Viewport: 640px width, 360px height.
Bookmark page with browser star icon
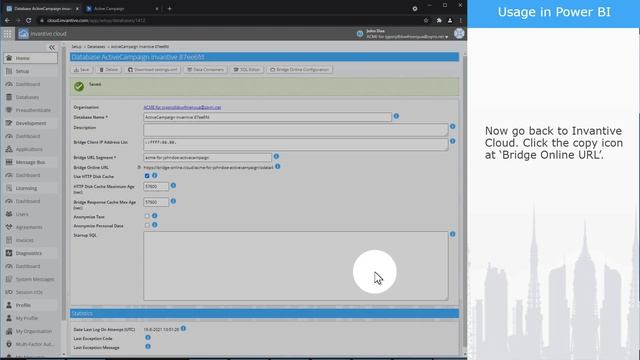pos(426,20)
